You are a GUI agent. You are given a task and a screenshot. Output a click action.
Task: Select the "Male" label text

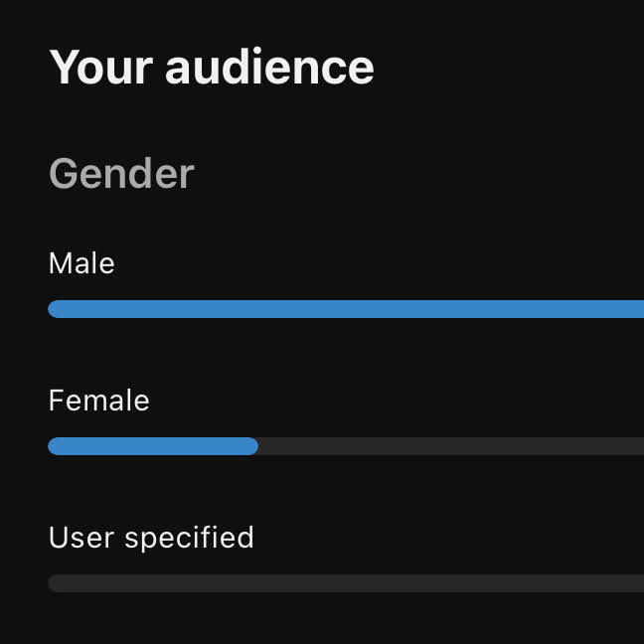point(81,263)
